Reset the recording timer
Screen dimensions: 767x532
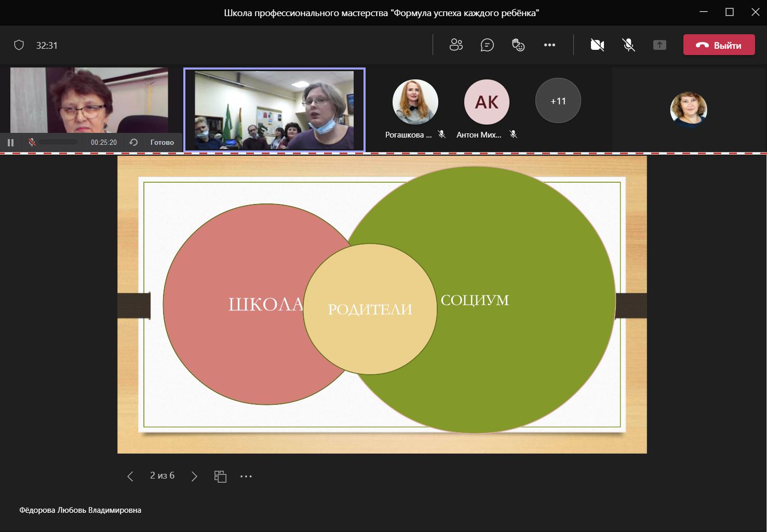point(133,142)
